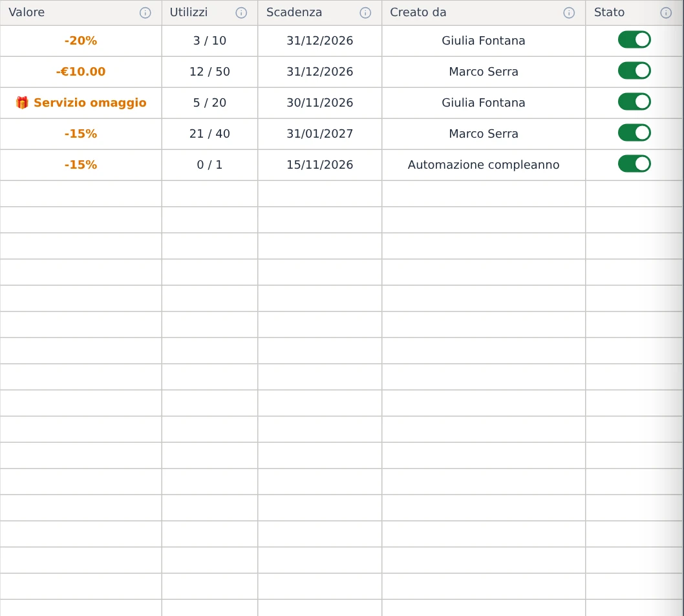Open the info icon next to Scadenza

click(x=365, y=13)
